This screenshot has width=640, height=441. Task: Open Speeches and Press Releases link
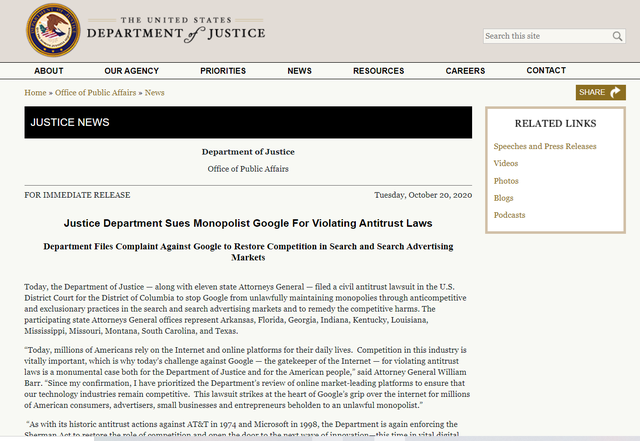pyautogui.click(x=545, y=146)
